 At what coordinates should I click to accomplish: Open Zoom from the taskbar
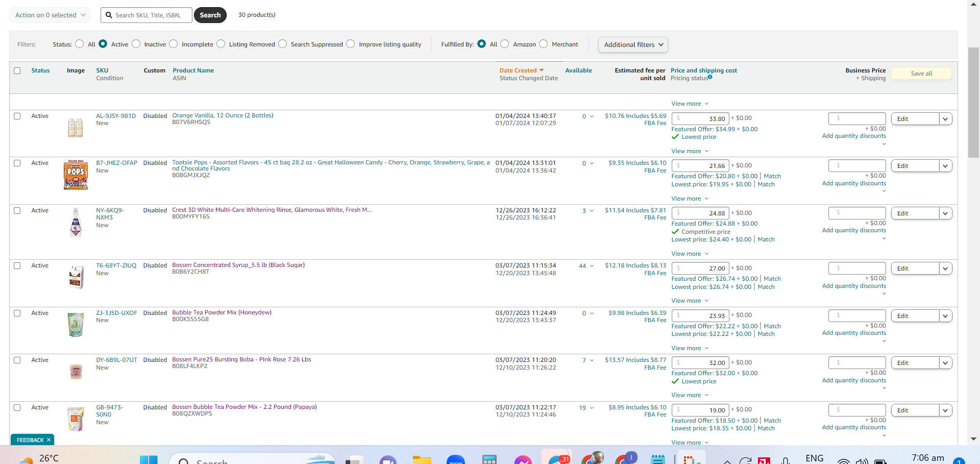coord(456,459)
